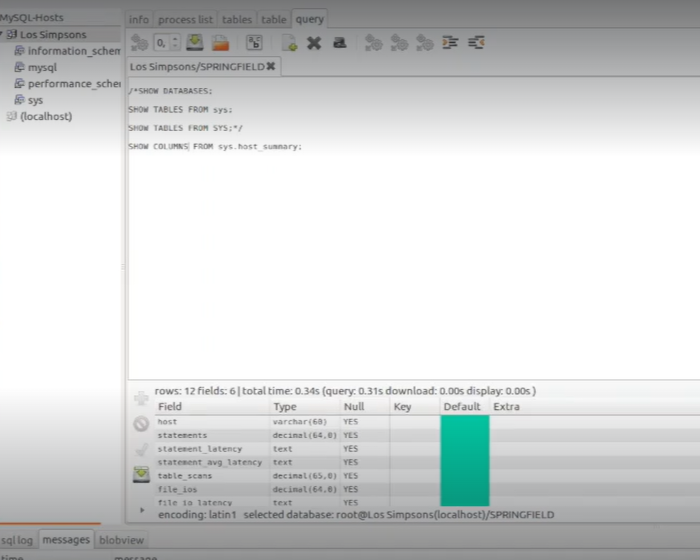Click the orange save query icon

coord(220,43)
